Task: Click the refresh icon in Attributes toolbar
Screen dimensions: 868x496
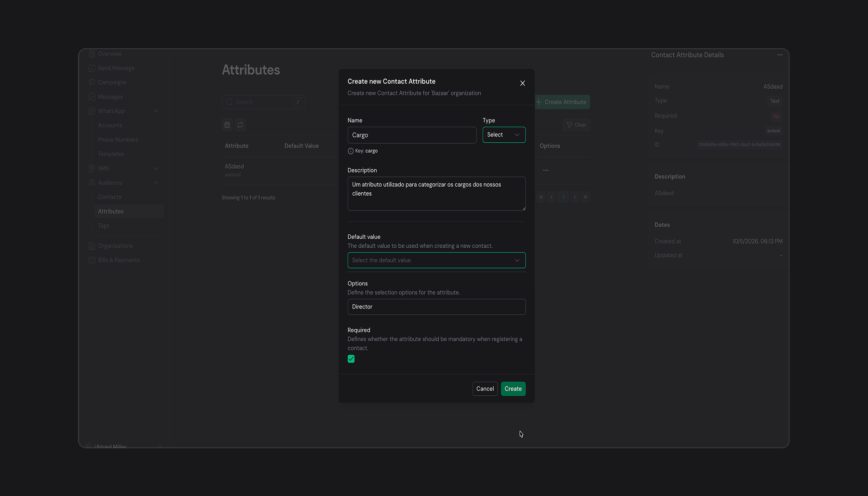Action: coord(240,125)
